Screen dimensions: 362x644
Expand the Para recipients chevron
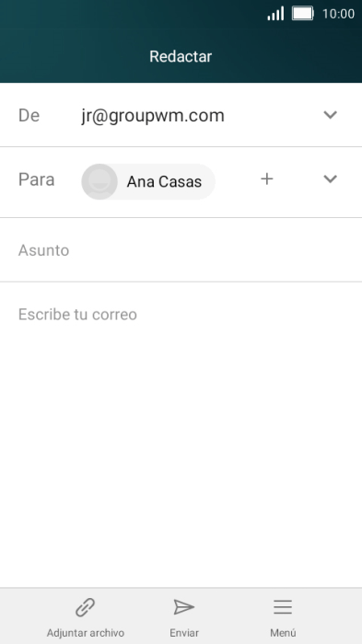[331, 179]
